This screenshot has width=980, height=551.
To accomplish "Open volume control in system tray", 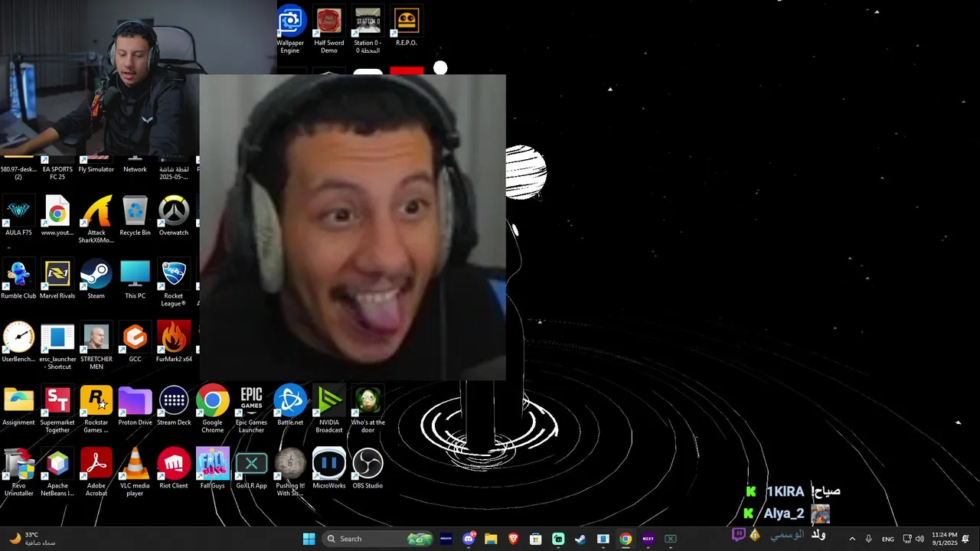I will pos(920,539).
